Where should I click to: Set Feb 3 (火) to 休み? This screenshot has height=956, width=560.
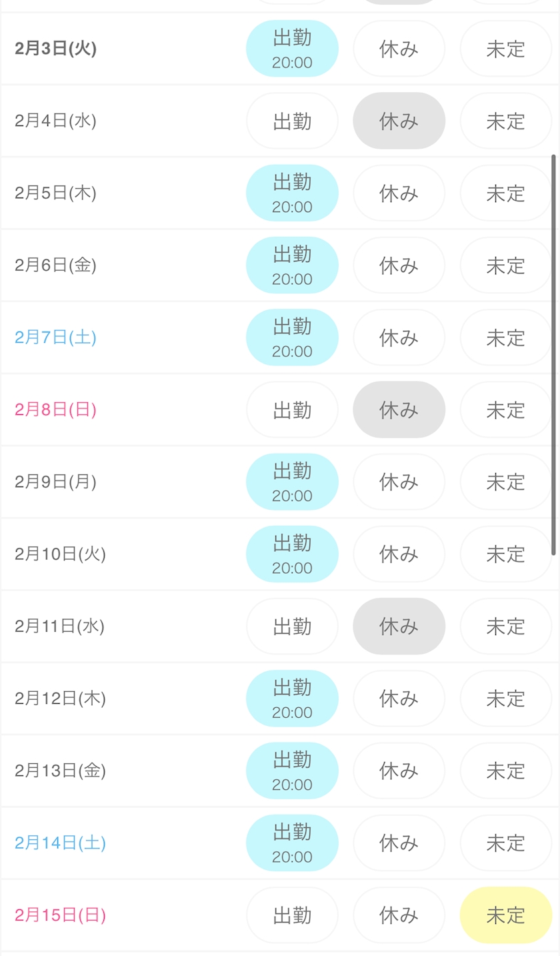pos(399,49)
